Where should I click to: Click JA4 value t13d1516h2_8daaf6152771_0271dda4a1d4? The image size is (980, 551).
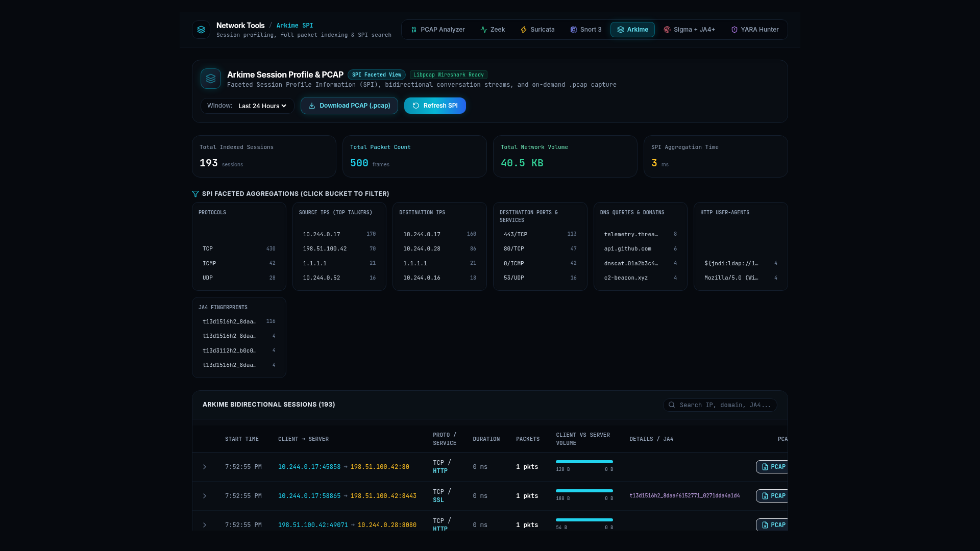pyautogui.click(x=684, y=496)
